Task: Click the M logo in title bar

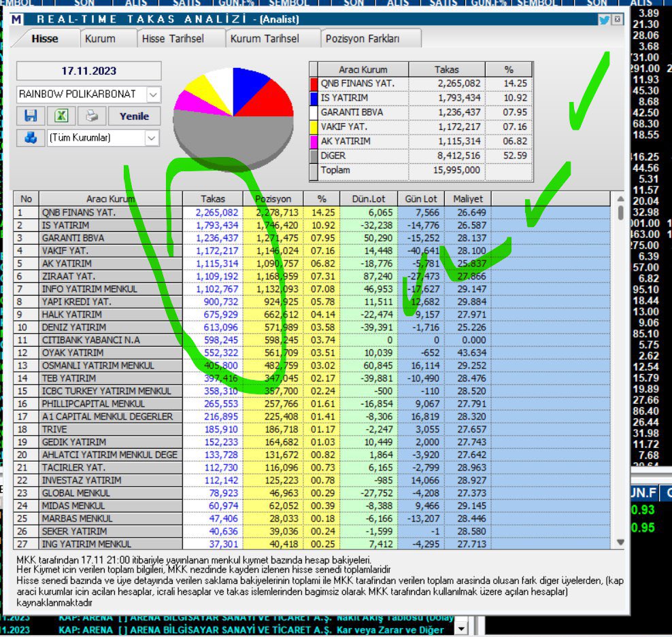Action: 16,19
